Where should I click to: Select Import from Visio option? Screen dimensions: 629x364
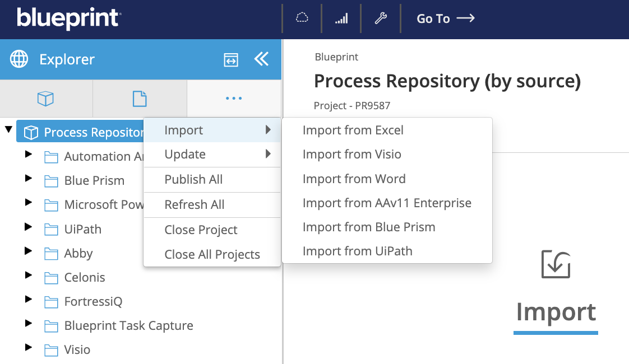(x=351, y=155)
